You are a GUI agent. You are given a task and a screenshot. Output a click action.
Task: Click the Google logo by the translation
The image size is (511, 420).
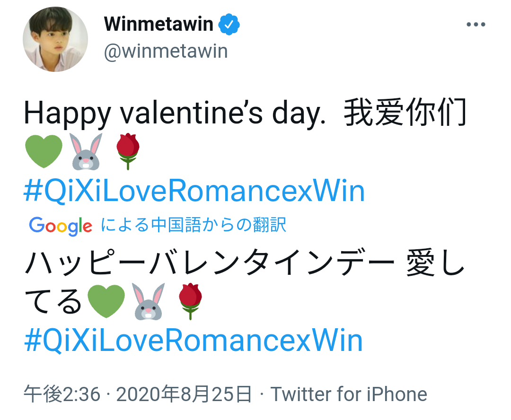[x=61, y=226]
